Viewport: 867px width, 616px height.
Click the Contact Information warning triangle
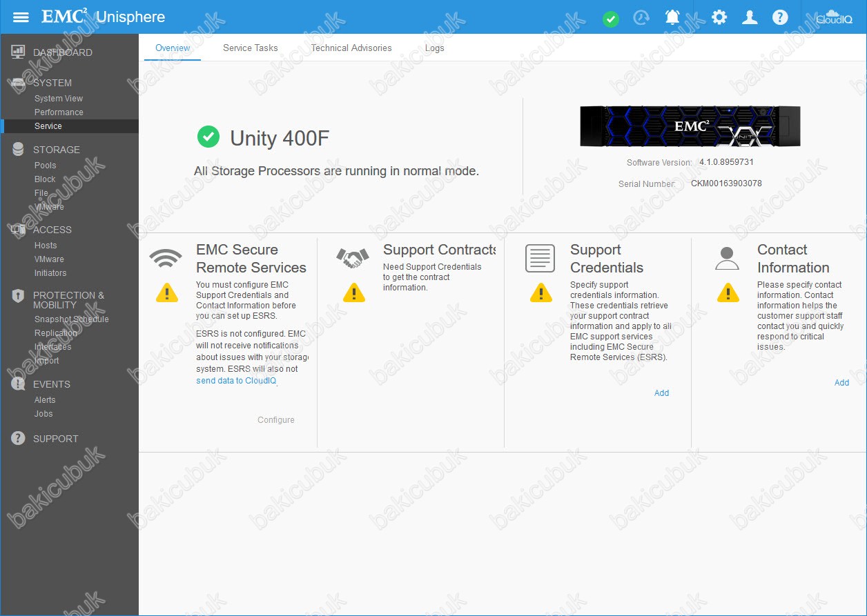728,293
